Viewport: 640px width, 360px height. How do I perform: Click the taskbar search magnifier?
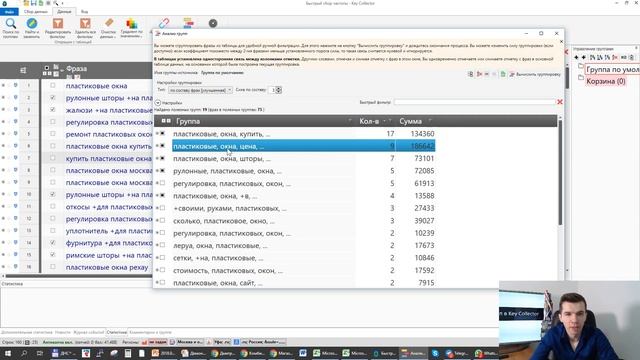[x=24, y=353]
